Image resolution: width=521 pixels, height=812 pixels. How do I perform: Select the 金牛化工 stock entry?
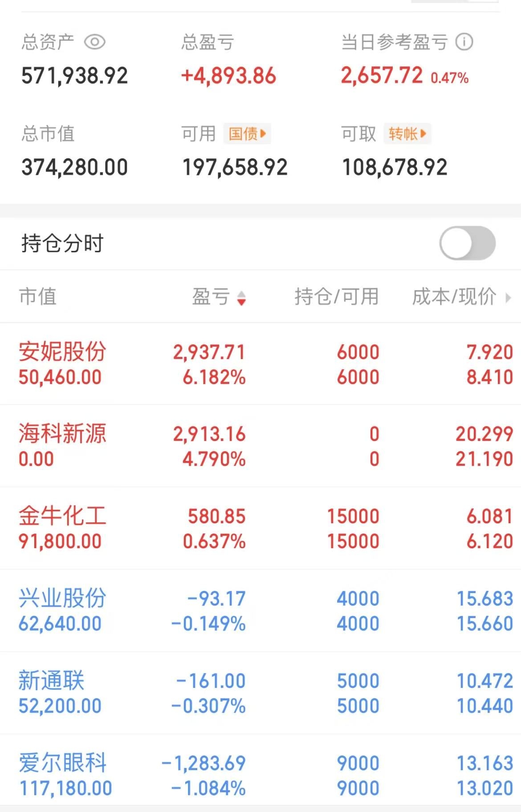click(62, 516)
